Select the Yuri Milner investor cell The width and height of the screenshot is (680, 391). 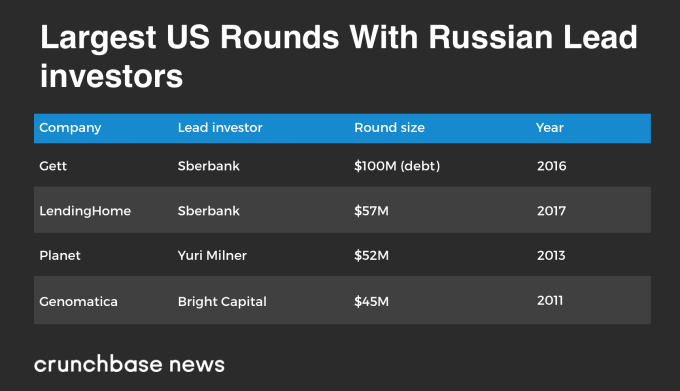tap(212, 255)
